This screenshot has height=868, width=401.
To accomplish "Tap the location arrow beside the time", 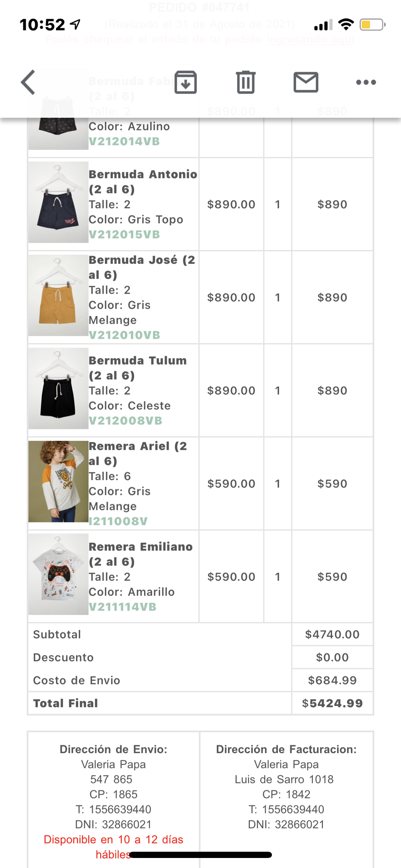I will point(75,25).
